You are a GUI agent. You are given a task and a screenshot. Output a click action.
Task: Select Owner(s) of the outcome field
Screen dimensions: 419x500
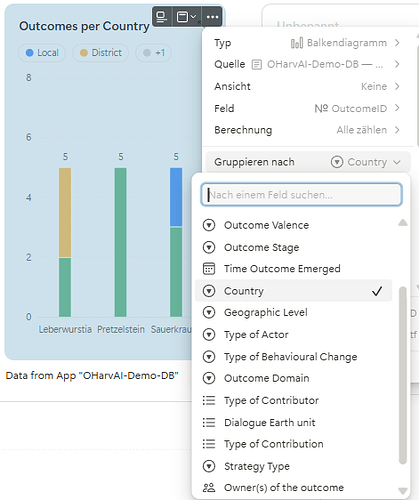(293, 488)
